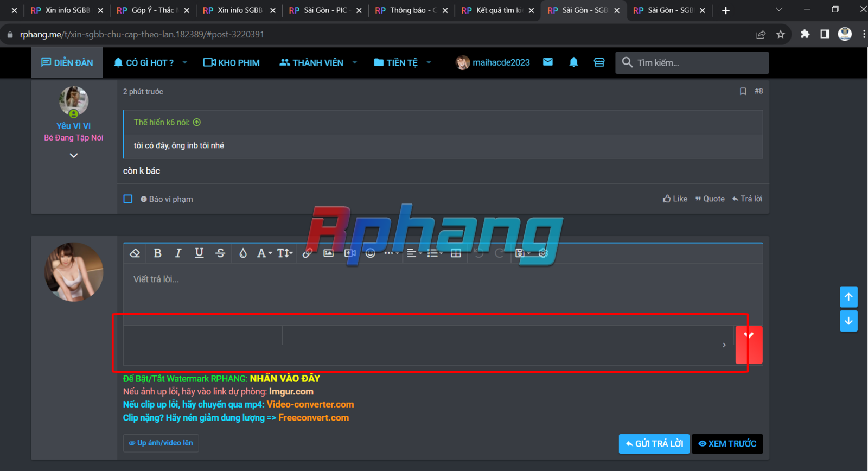Viewport: 868px width, 471px height.
Task: Expand the CÓ GÌ HOT ? submenu arrow
Action: tap(185, 62)
